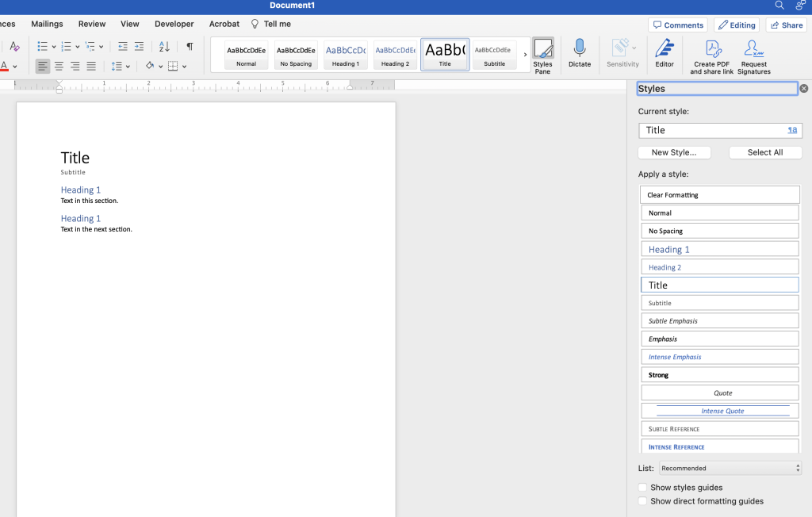Open the font color dropdown arrow
The image size is (812, 517).
click(15, 67)
